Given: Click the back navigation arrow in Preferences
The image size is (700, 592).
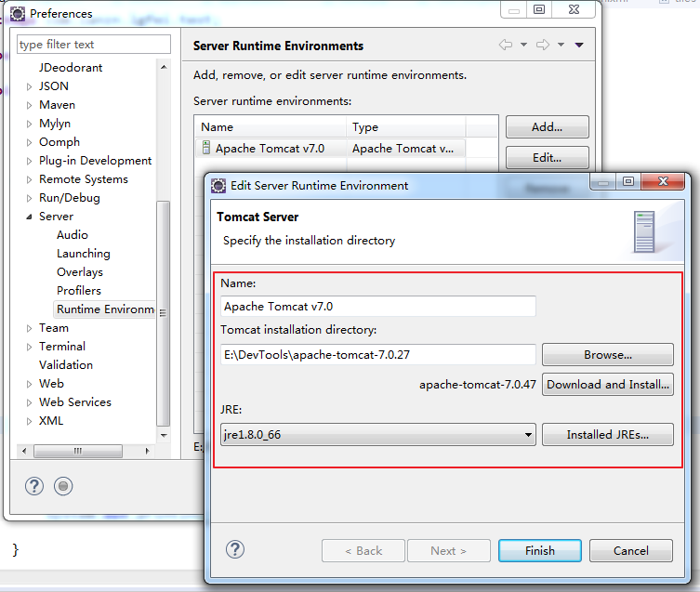Looking at the screenshot, I should click(x=506, y=45).
